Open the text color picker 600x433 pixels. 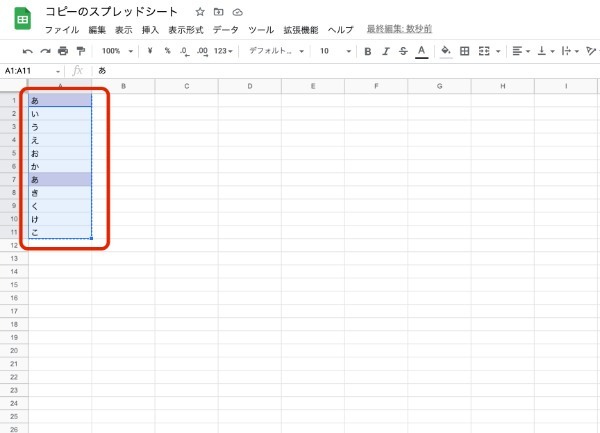coord(421,52)
